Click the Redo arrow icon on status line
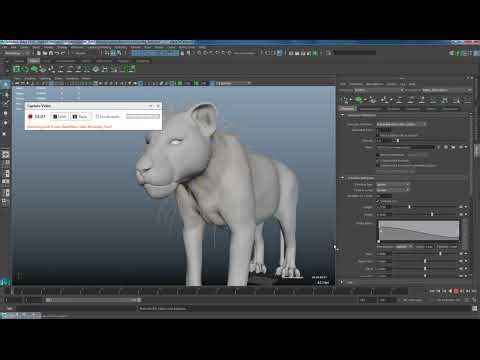Image resolution: width=480 pixels, height=360 pixels. 63,53
